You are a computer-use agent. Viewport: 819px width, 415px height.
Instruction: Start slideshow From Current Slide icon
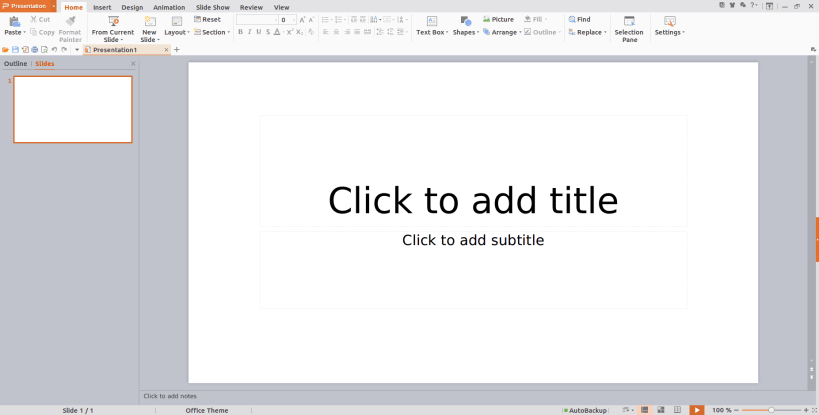point(113,21)
